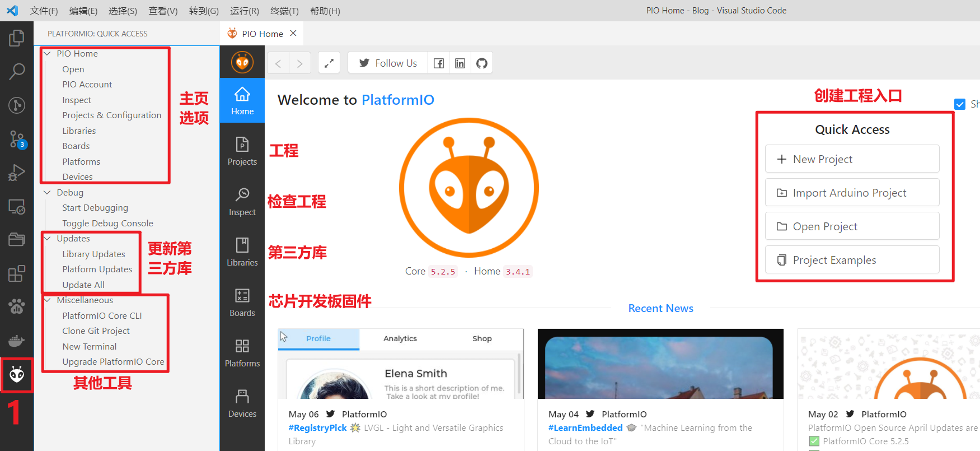Toggle the Show at startup checkbox

click(960, 104)
